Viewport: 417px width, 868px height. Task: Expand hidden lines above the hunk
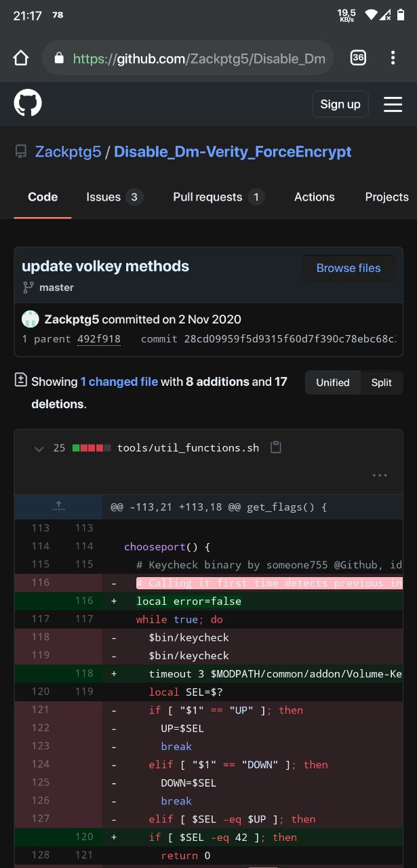(58, 507)
